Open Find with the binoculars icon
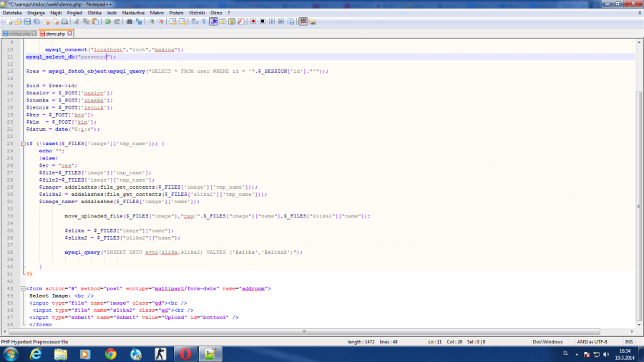644x362 pixels. [130, 21]
